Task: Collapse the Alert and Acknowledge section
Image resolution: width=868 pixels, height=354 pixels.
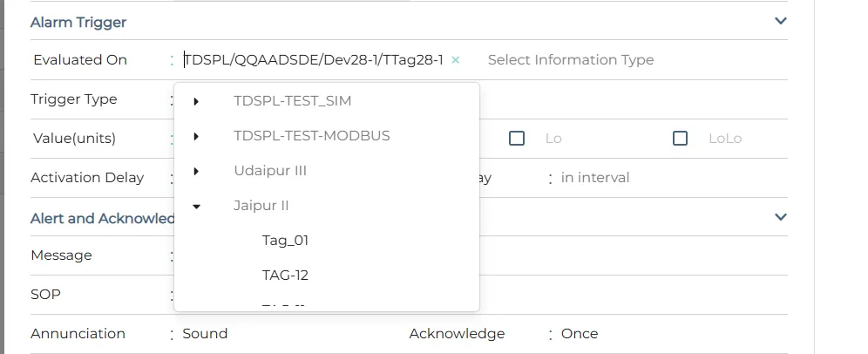Action: (x=781, y=217)
